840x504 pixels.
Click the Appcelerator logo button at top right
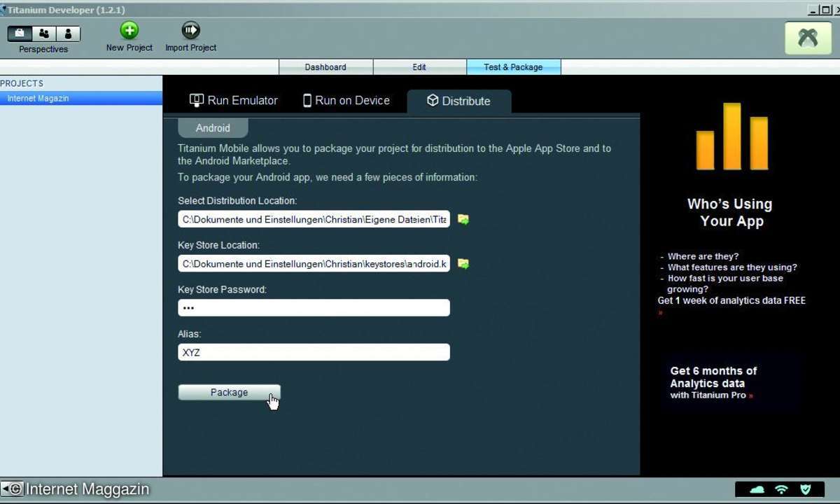(x=808, y=38)
